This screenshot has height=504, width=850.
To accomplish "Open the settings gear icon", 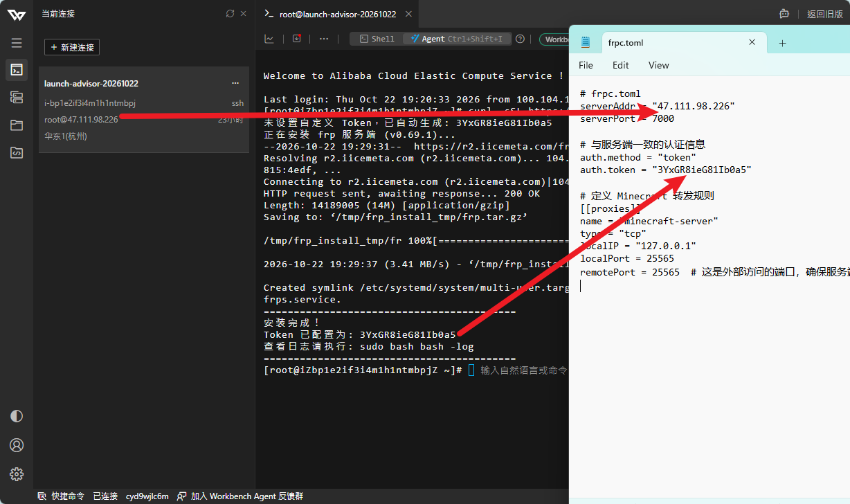I will pyautogui.click(x=17, y=474).
